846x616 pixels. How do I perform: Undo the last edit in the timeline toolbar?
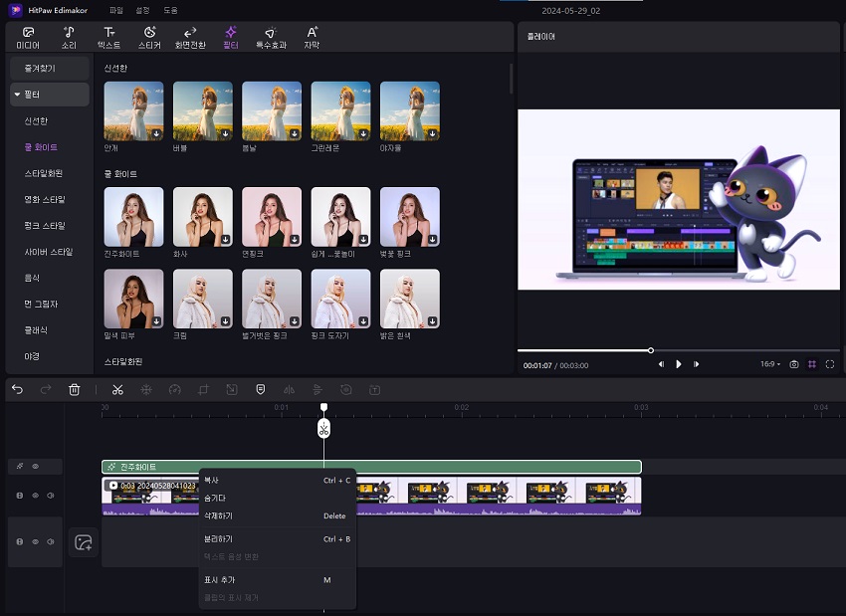point(17,389)
